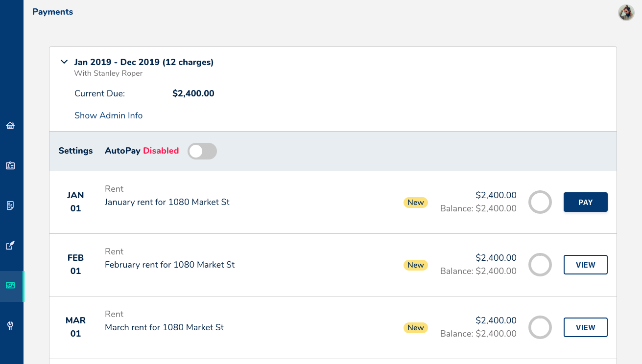Screen dimensions: 642x364
Task: Click VIEW for March rent
Action: tap(585, 327)
